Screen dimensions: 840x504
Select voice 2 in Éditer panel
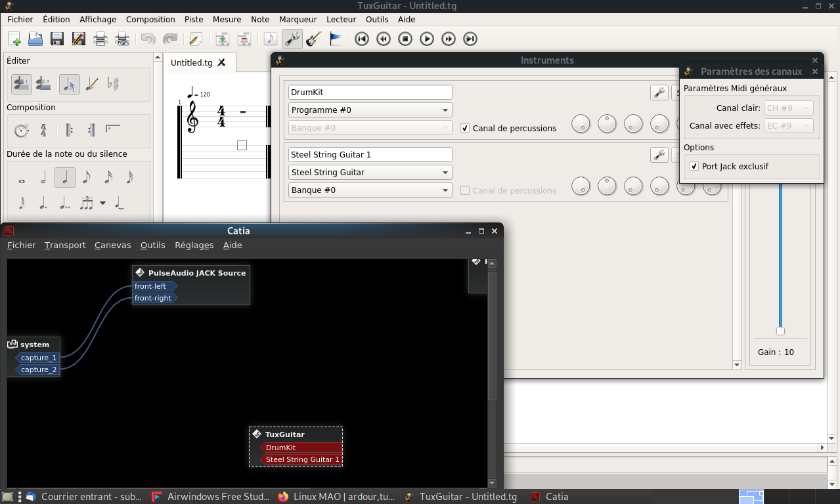click(x=43, y=84)
